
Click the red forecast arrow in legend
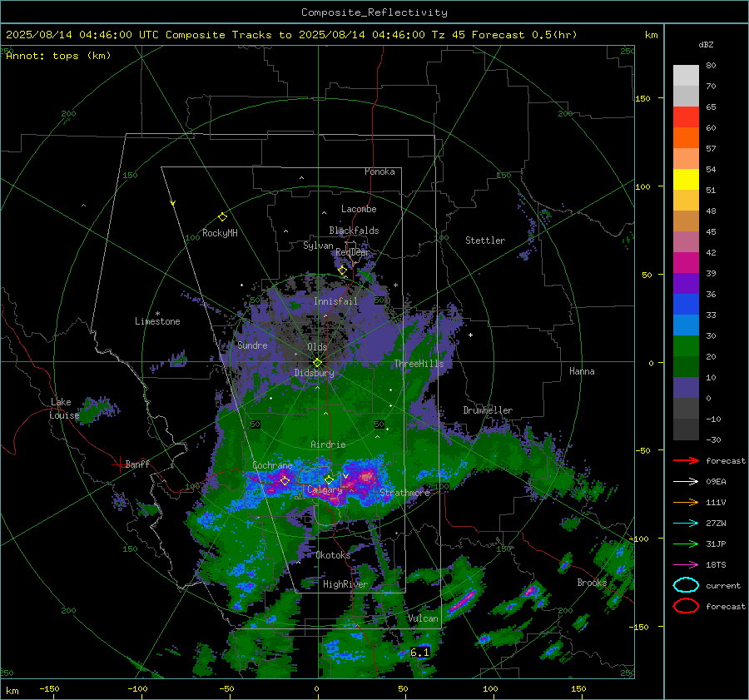click(x=686, y=460)
